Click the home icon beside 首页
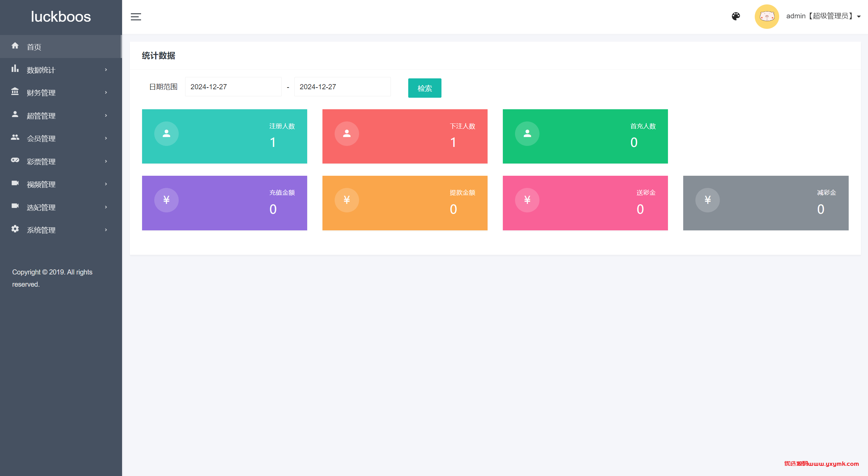Screen dimensions: 868x476 tap(15, 45)
